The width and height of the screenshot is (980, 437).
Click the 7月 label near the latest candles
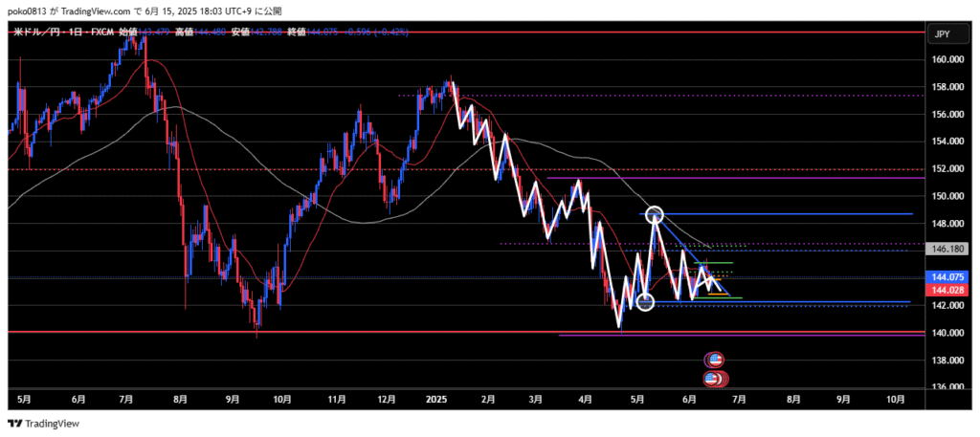[x=738, y=400]
